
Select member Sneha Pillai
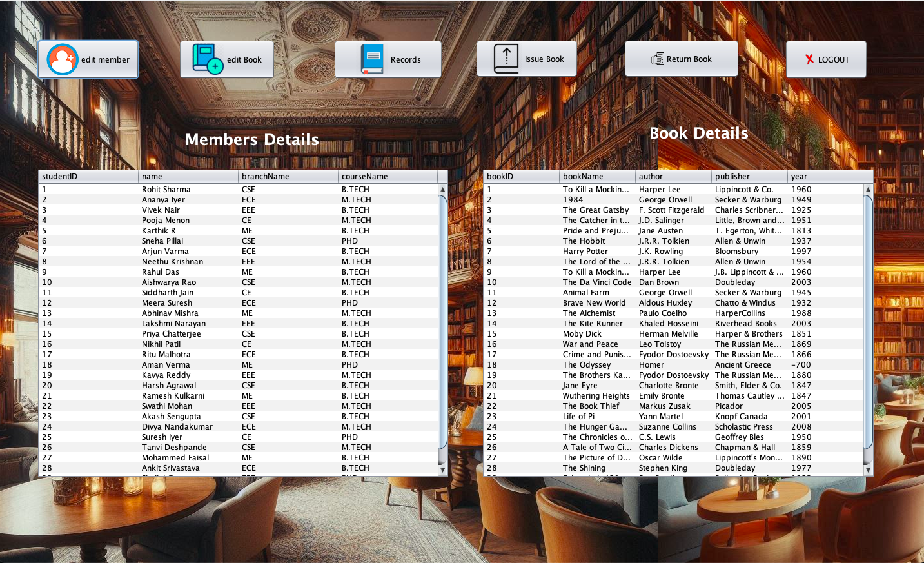238,241
